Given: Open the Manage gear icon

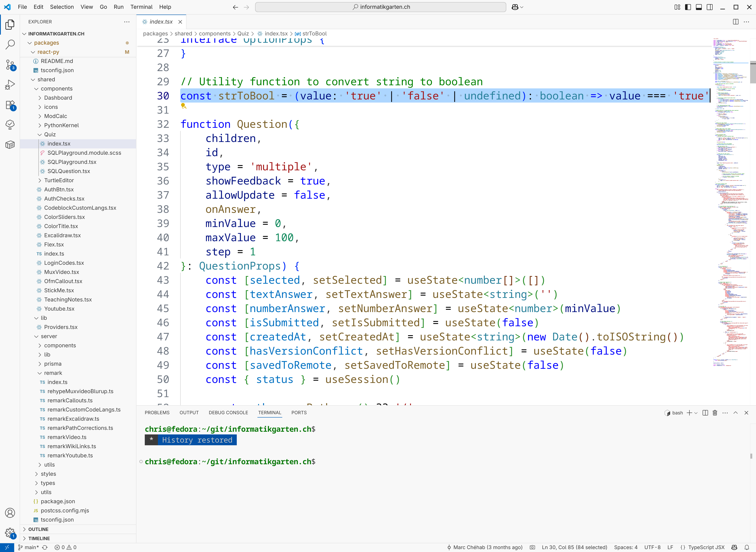Looking at the screenshot, I should coord(10,533).
